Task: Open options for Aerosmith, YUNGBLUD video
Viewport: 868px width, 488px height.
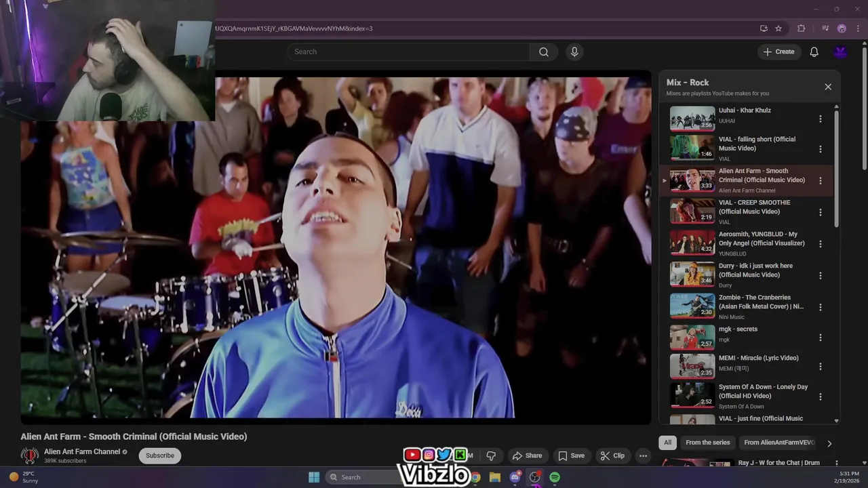Action: click(820, 244)
